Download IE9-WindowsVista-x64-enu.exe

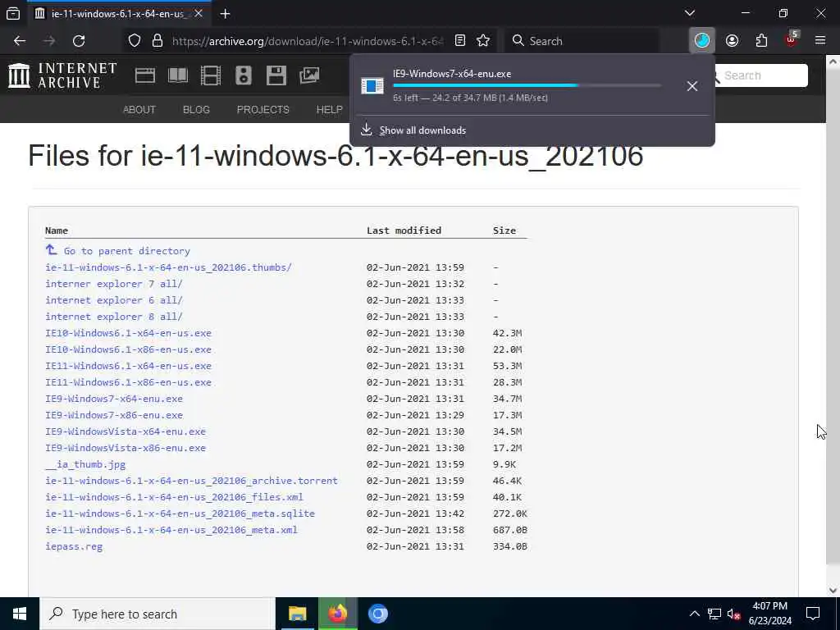pyautogui.click(x=126, y=431)
